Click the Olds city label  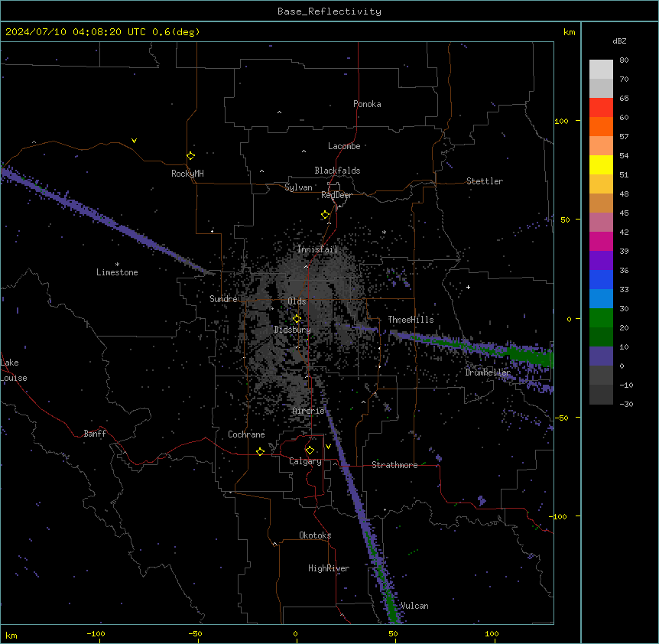pyautogui.click(x=297, y=301)
